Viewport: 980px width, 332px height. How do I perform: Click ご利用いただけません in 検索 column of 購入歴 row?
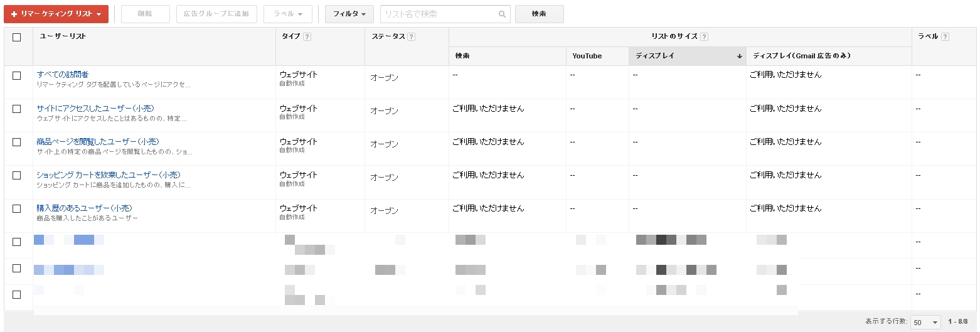point(488,208)
